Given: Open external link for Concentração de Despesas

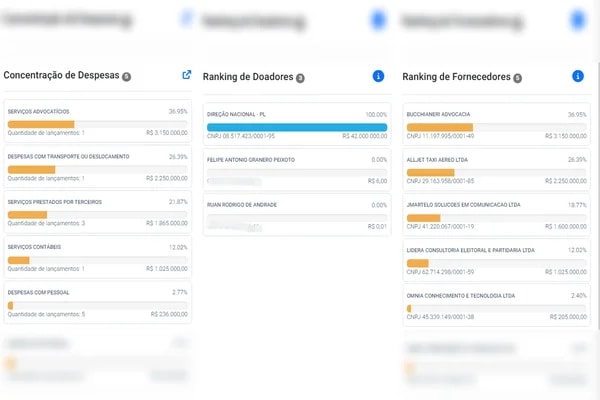Looking at the screenshot, I should (x=186, y=75).
